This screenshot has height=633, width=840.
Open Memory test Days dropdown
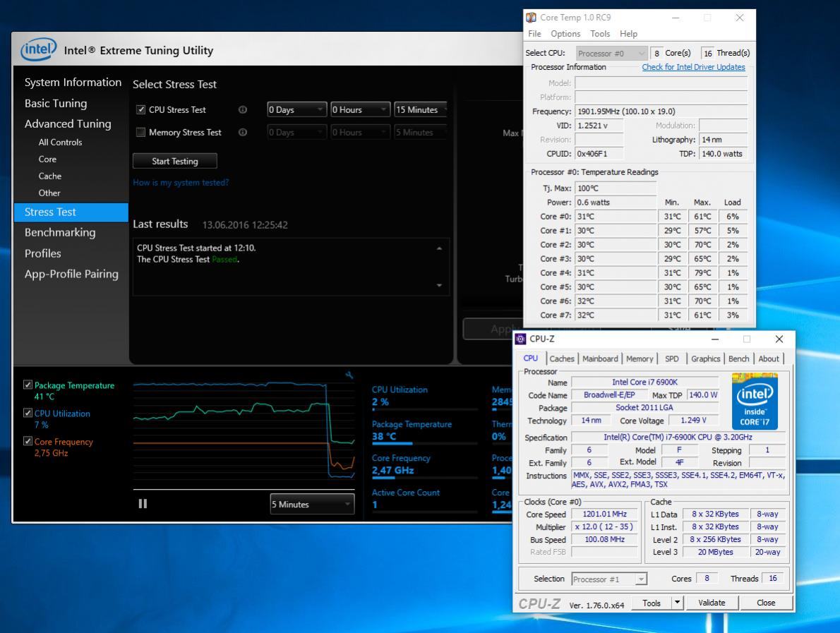click(296, 132)
